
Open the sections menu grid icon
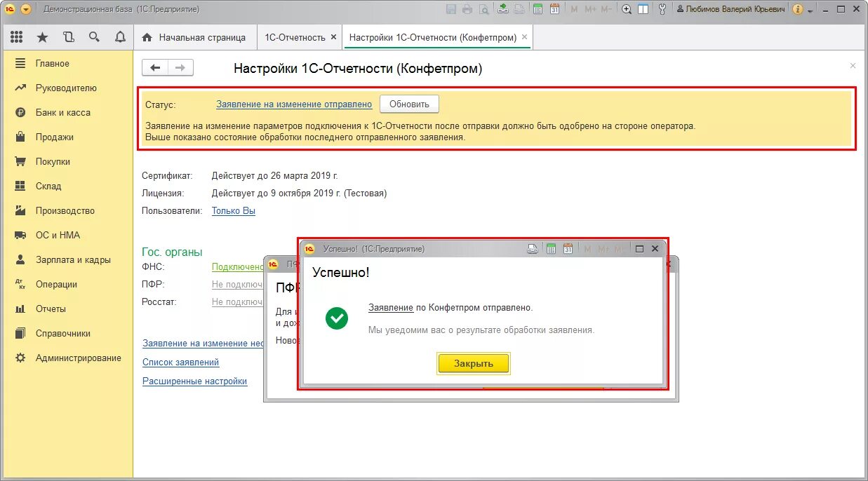coord(17,37)
